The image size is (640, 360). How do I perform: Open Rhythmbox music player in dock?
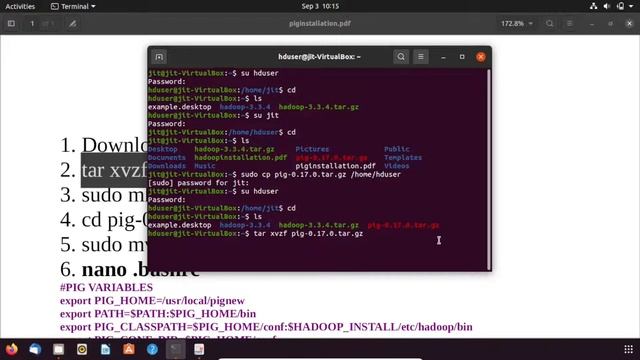pyautogui.click(x=82, y=349)
